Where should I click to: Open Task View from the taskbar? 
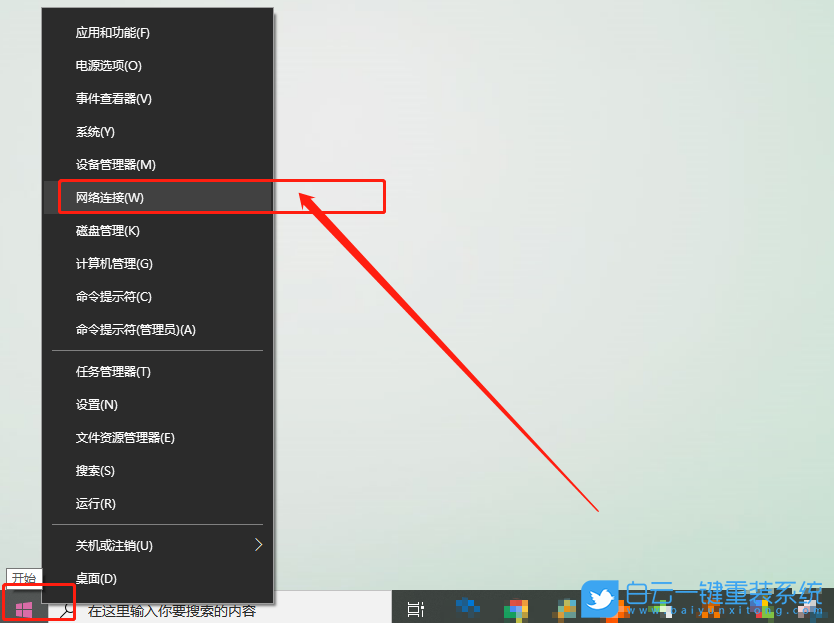(x=415, y=608)
